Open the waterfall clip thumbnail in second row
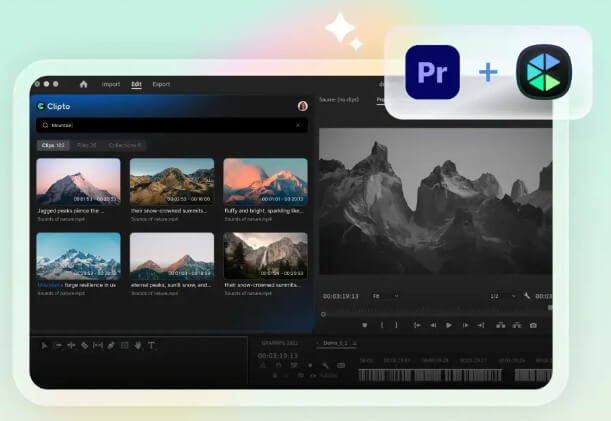This screenshot has height=421, width=611. coord(265,256)
